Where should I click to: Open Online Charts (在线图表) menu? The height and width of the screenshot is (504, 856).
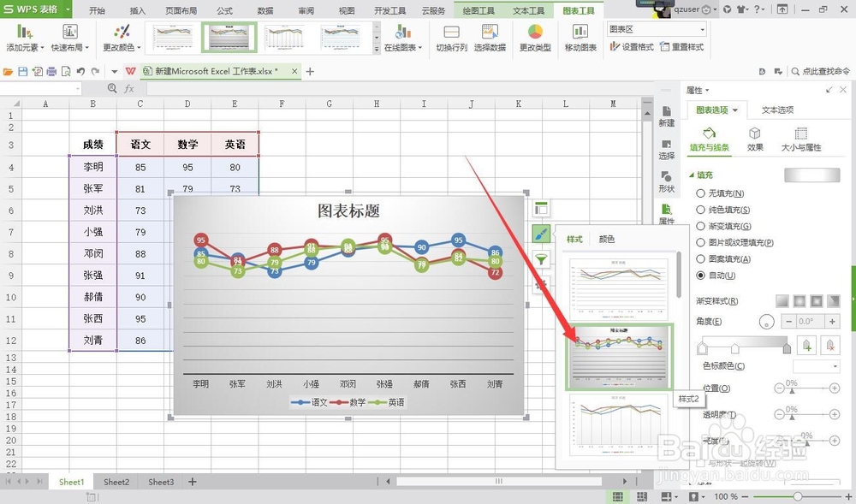click(x=403, y=38)
